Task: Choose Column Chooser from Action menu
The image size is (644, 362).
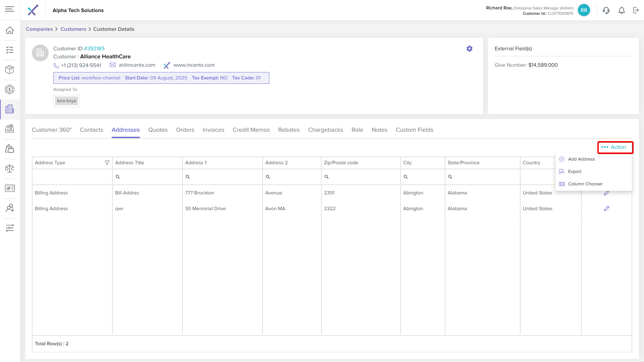Action: 585,184
